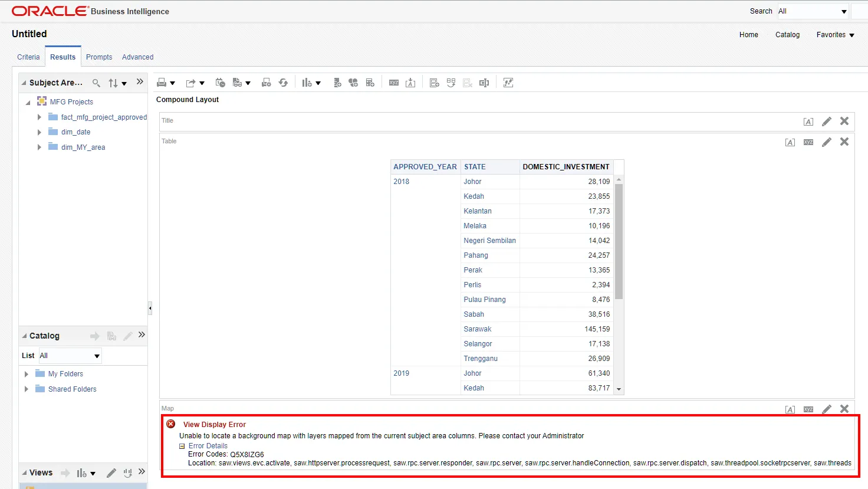Collapse the Catalog pane triangle

[24, 336]
